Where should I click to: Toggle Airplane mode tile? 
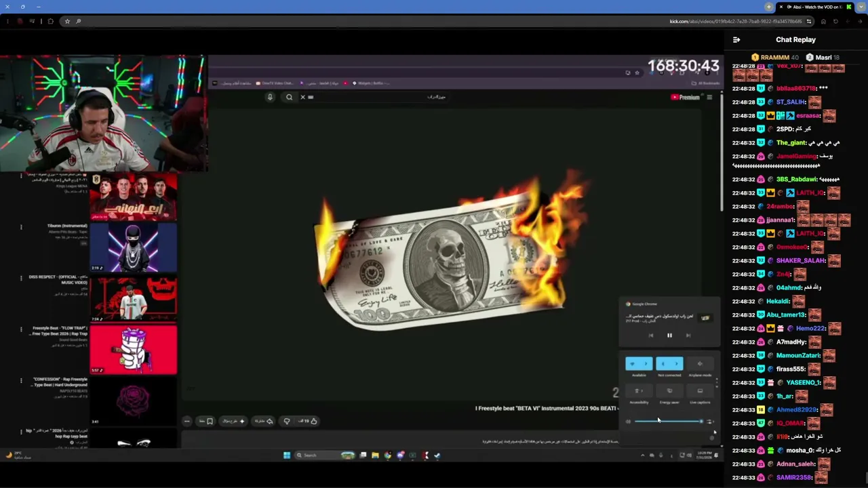700,364
